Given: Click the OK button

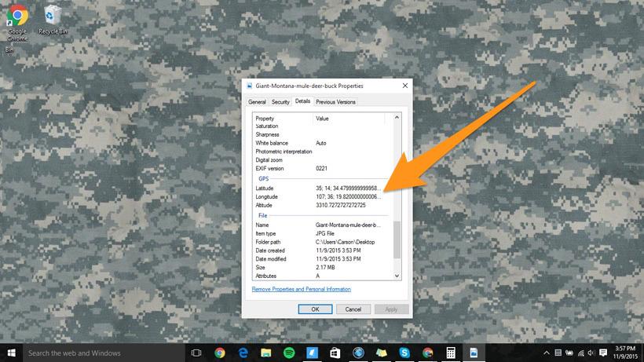Looking at the screenshot, I should (x=315, y=309).
